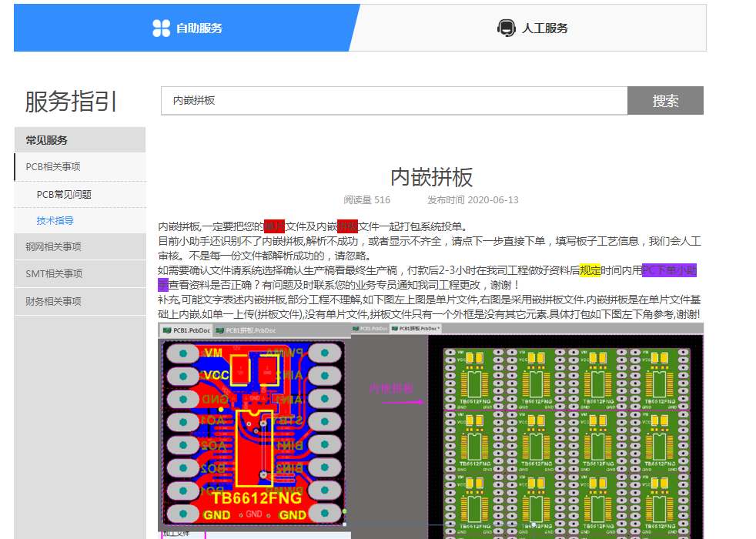This screenshot has height=539, width=756.
Task: Open the 财务相关事项 sidebar section
Action: point(53,302)
